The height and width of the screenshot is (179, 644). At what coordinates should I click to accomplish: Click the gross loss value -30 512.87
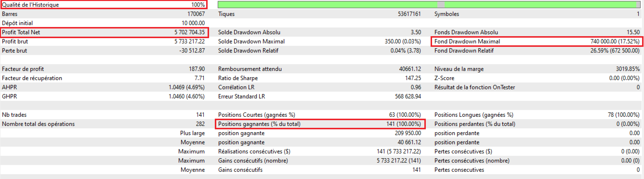[191, 51]
